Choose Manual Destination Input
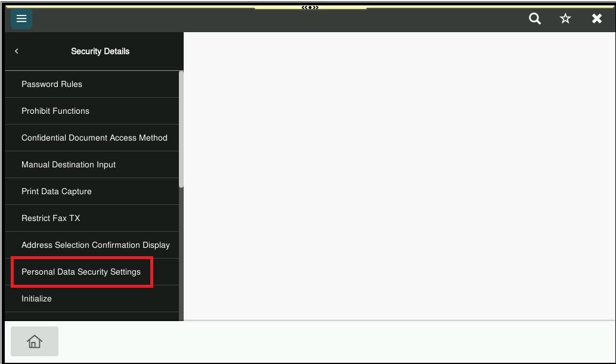This screenshot has width=616, height=364. [69, 164]
